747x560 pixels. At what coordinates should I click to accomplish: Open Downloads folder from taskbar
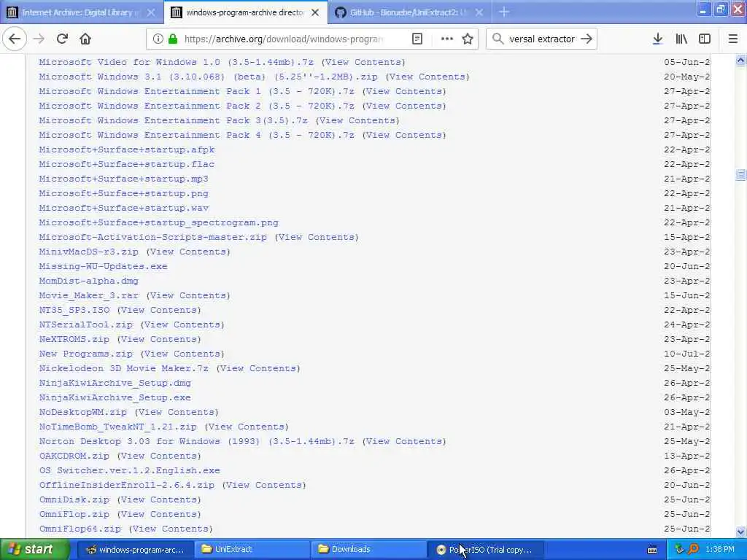point(369,550)
